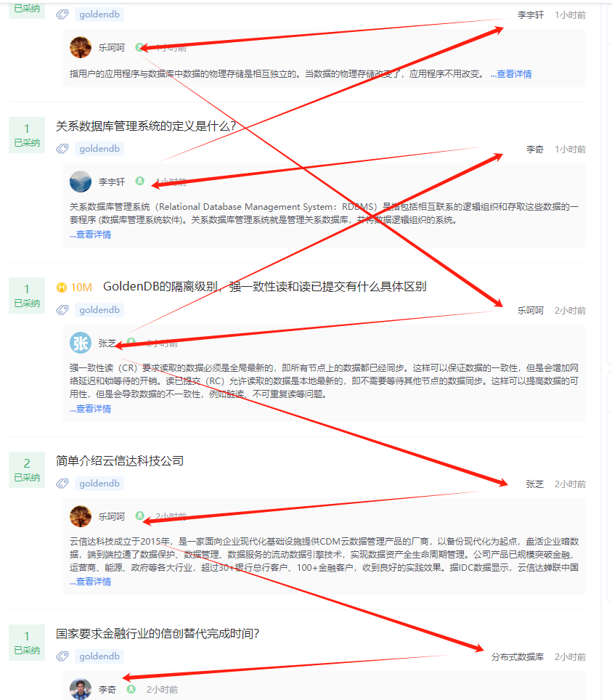Select goldendb tag under the GoldenDB隔离级别 question

coord(99,310)
